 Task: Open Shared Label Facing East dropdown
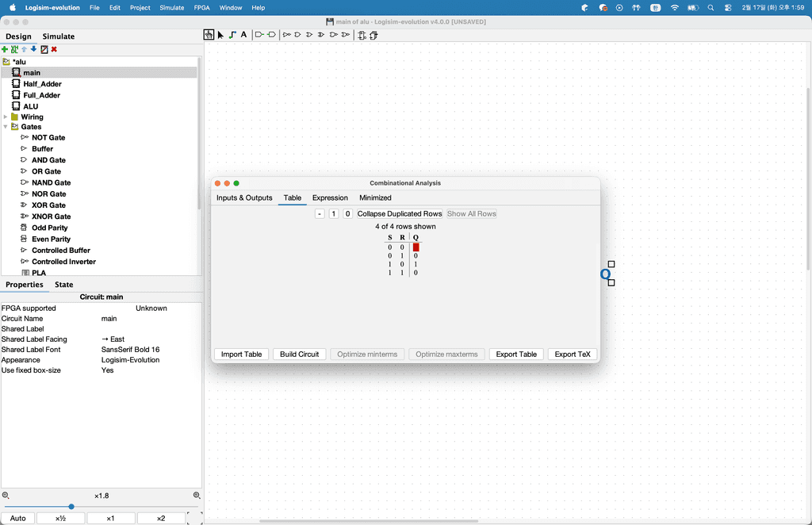(147, 339)
